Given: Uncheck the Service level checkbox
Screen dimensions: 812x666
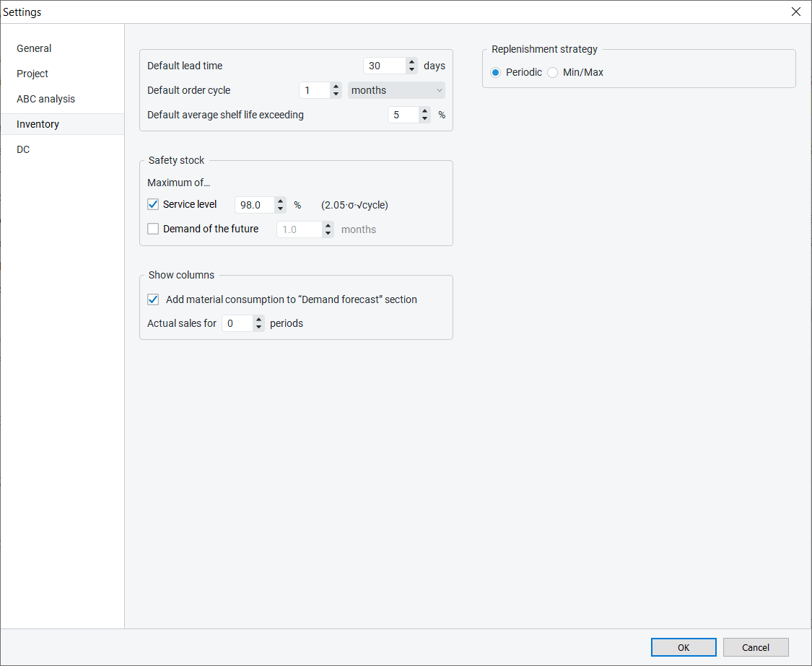Looking at the screenshot, I should (153, 204).
